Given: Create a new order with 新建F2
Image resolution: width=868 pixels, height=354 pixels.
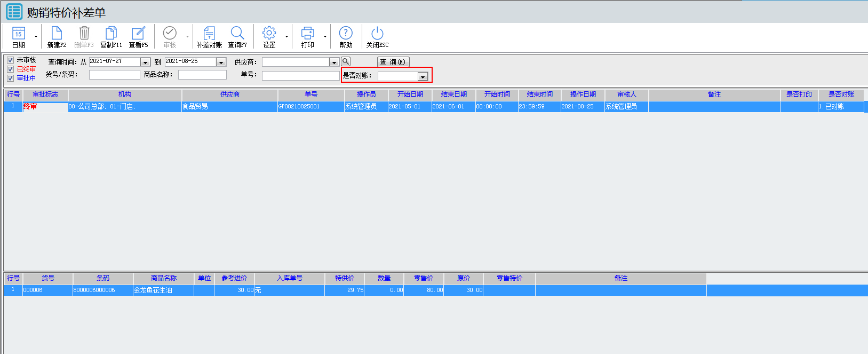Looking at the screenshot, I should pos(57,34).
